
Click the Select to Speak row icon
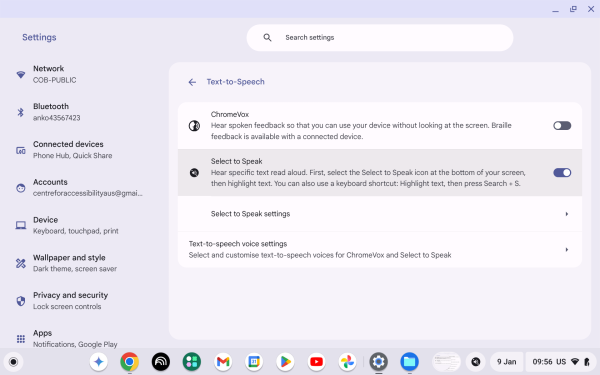(194, 173)
